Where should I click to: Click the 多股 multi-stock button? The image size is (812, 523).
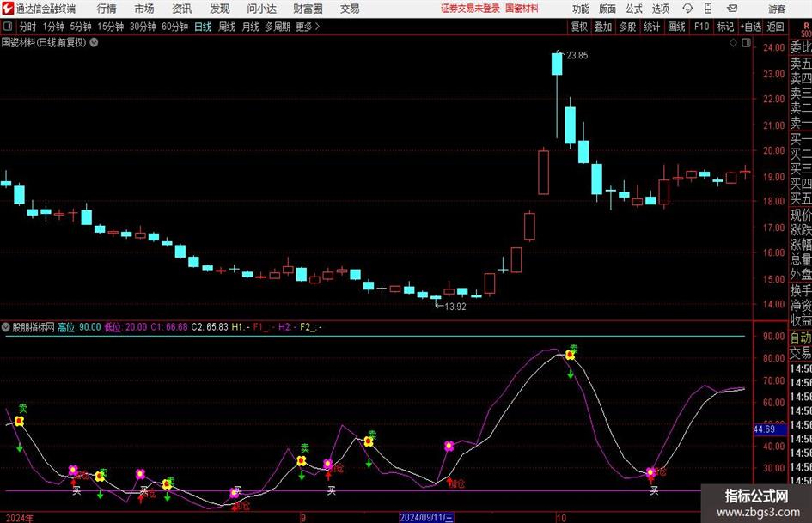(627, 27)
